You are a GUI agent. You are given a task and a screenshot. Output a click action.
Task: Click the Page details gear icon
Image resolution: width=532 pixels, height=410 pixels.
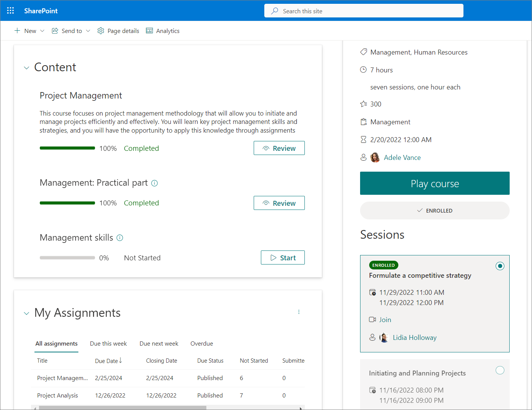(101, 31)
